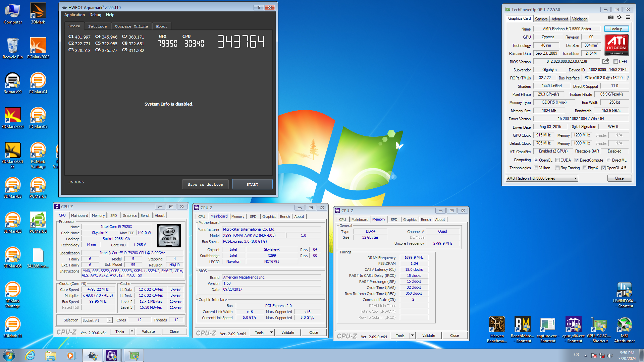Click the GPU-Z BIOS share/export icon
644x362 pixels.
click(x=606, y=61)
